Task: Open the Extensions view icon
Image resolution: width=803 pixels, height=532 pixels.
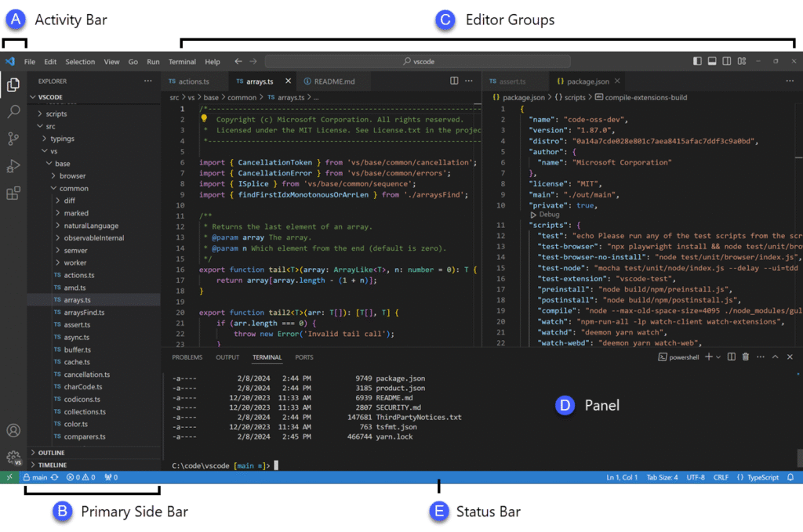Action: point(13,193)
